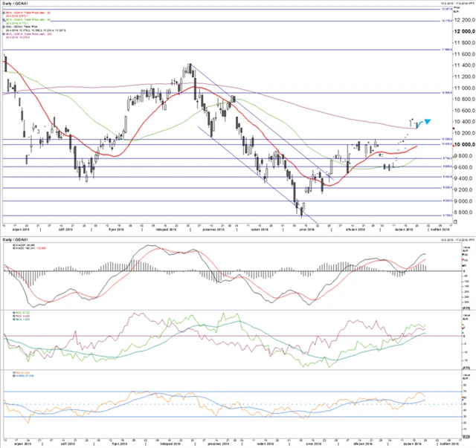Click the green SMA 50 legend icon

4,20
